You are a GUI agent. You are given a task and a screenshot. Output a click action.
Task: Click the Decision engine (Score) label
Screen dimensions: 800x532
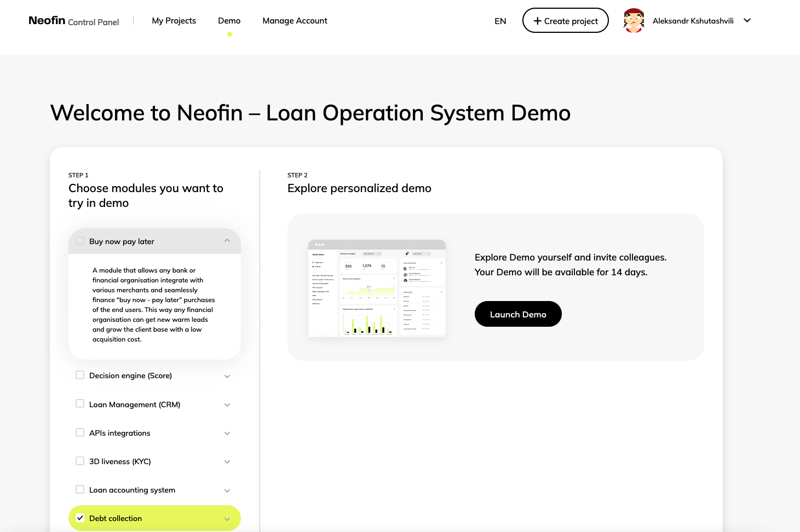pos(130,375)
